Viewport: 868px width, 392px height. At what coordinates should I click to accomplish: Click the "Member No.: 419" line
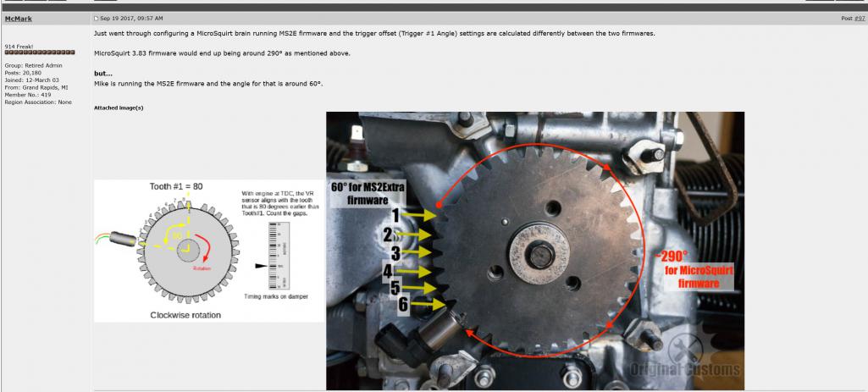pos(28,95)
